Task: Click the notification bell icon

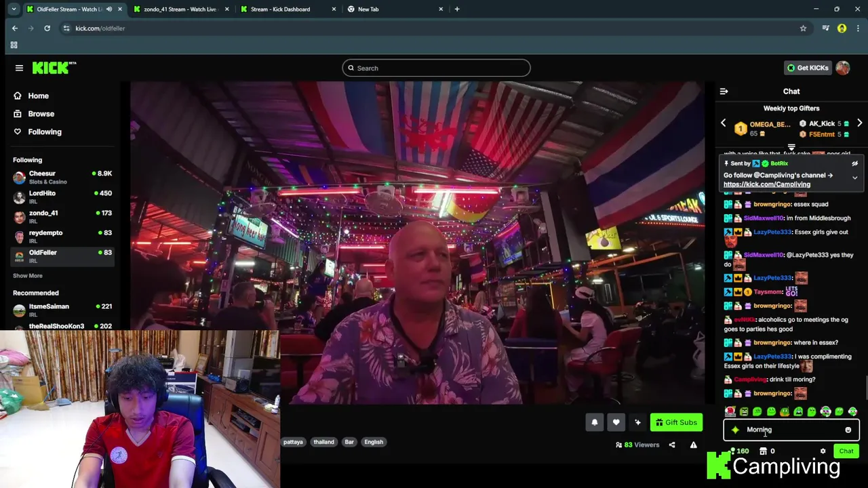Action: tap(595, 422)
